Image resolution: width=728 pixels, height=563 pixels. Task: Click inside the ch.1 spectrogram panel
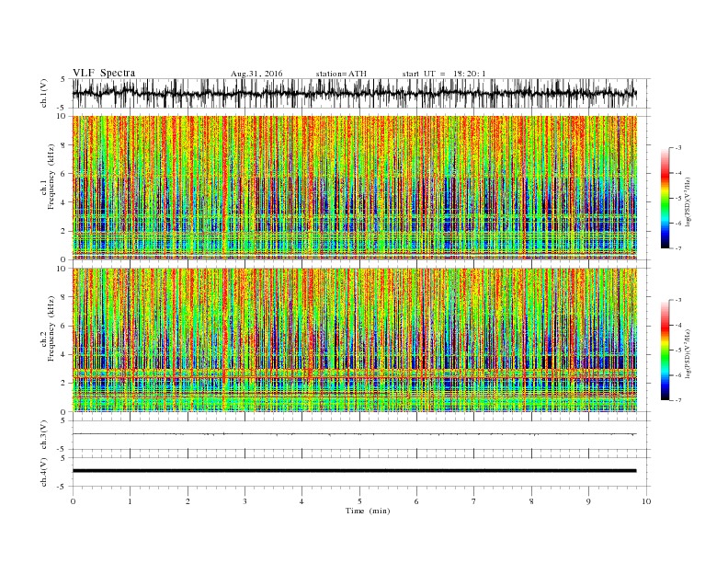pyautogui.click(x=354, y=188)
